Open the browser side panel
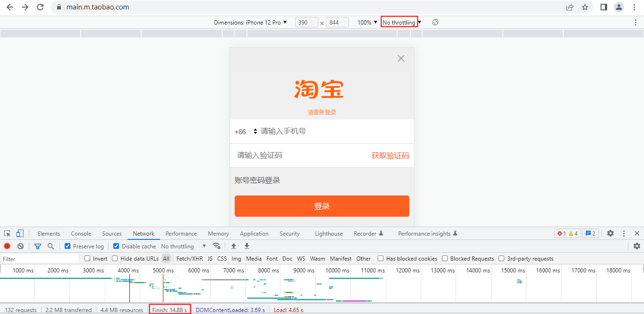644x314 pixels. coord(603,7)
